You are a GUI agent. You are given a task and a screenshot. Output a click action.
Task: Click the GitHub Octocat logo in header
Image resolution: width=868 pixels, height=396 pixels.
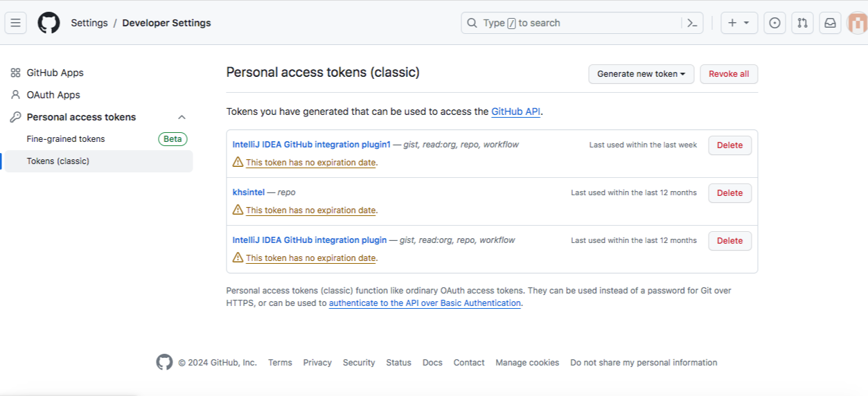[x=48, y=23]
